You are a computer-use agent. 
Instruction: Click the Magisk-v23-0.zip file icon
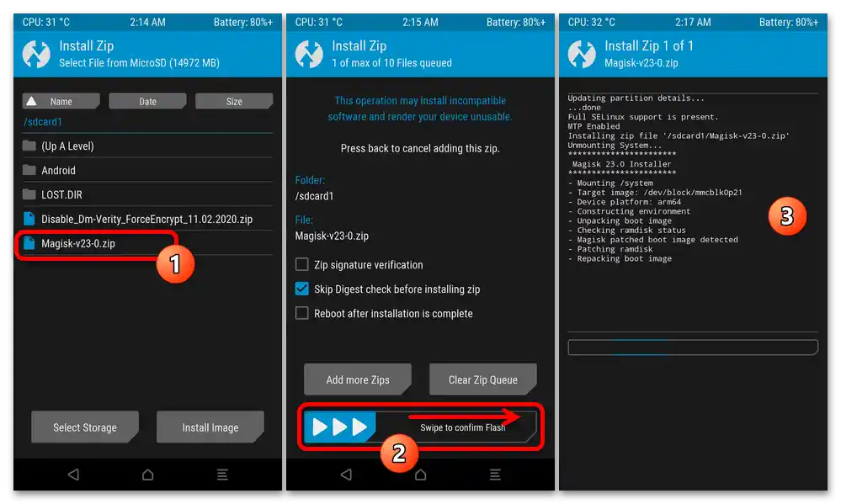pos(29,243)
